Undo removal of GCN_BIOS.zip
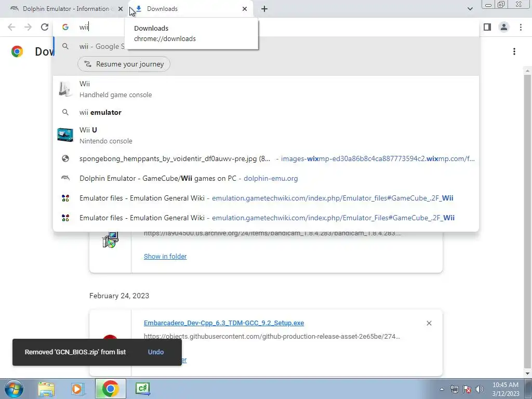This screenshot has width=532, height=399. (x=156, y=352)
